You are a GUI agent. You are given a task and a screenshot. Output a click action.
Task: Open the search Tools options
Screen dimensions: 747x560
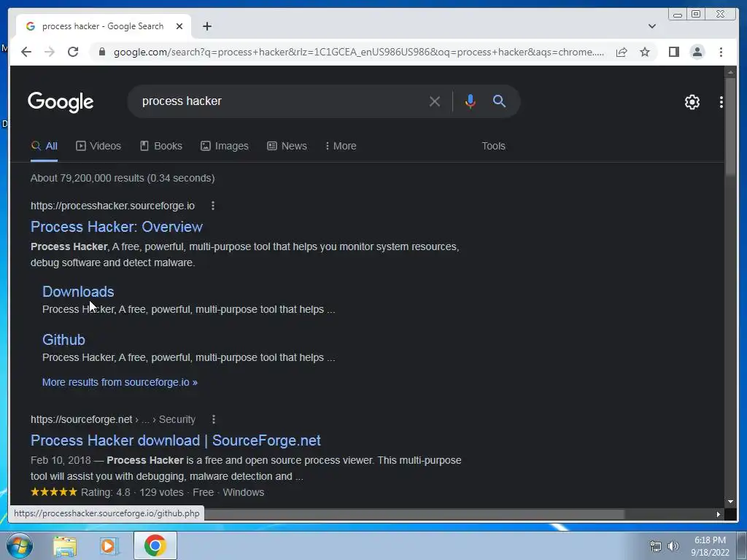coord(493,146)
